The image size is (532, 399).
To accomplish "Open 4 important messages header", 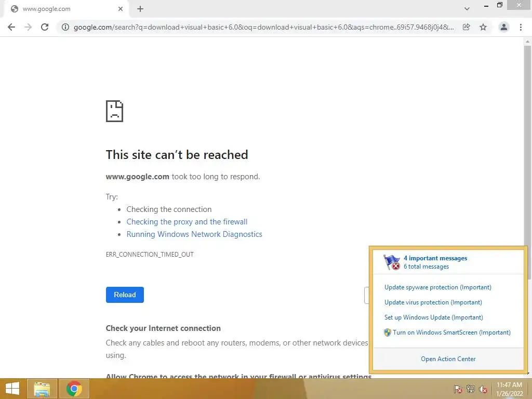I will pos(435,258).
